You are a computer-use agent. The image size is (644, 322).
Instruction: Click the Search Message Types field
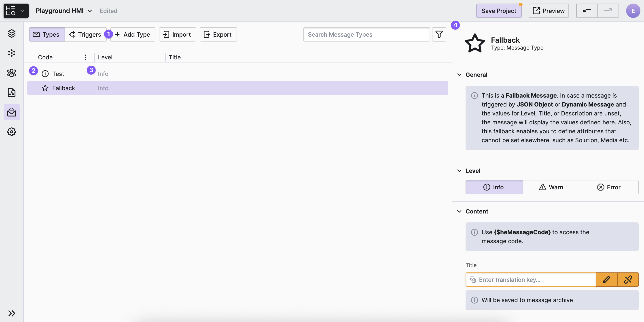(x=366, y=34)
